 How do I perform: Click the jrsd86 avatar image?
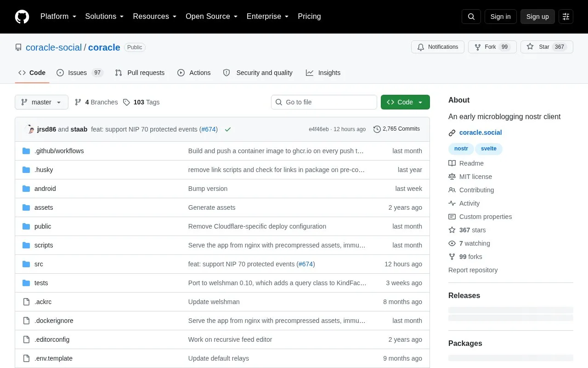tap(30, 129)
